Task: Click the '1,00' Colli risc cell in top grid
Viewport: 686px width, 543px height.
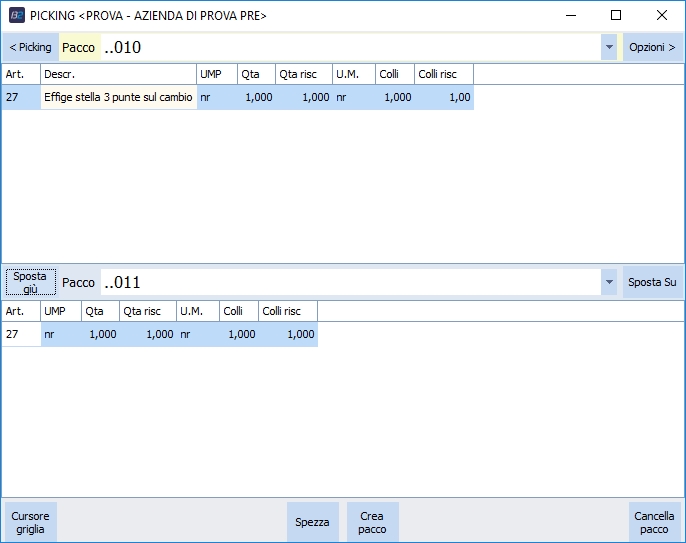Action: click(x=444, y=97)
